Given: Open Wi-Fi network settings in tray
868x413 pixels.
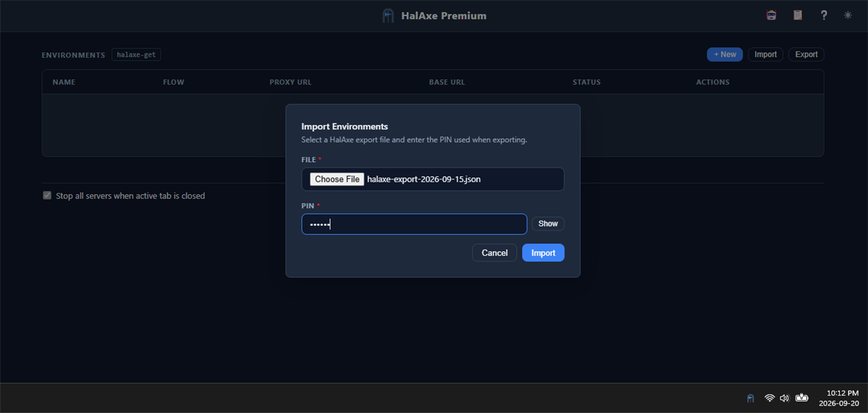Looking at the screenshot, I should pos(769,398).
